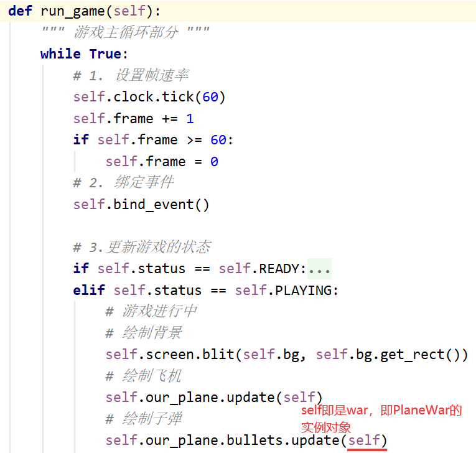Click the 'self.screen.blit' line
This screenshot has height=453, width=476.
tap(287, 355)
